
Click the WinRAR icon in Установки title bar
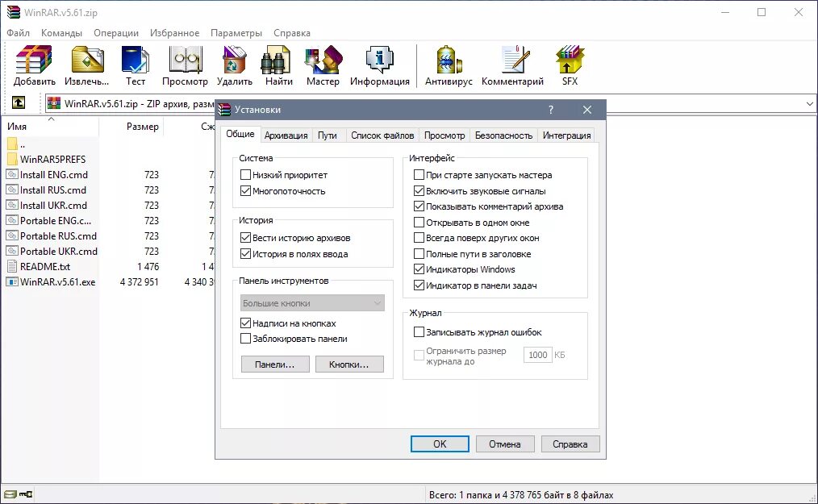tap(224, 110)
